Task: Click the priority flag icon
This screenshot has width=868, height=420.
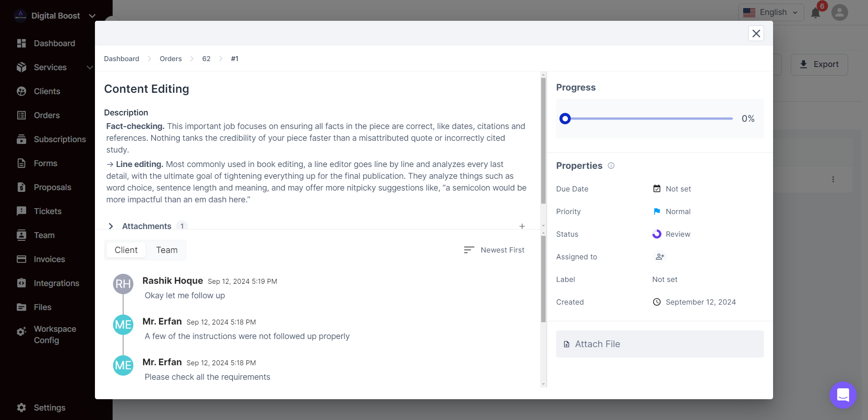Action: [x=656, y=211]
